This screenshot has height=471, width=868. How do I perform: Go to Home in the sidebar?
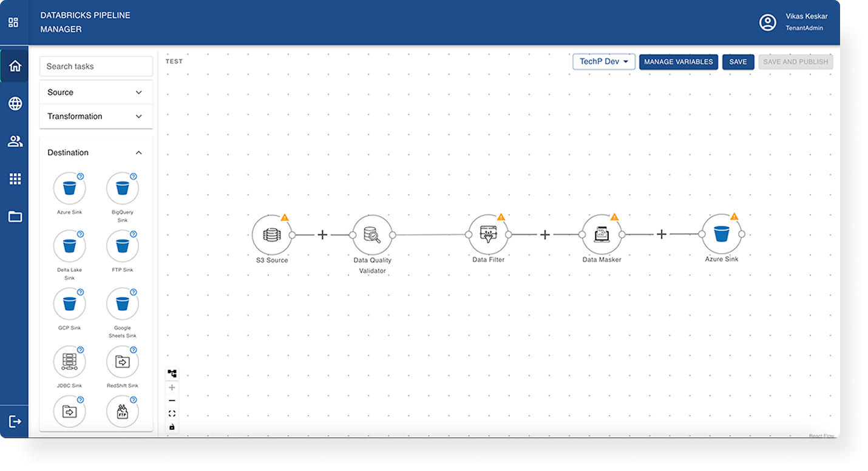click(15, 66)
